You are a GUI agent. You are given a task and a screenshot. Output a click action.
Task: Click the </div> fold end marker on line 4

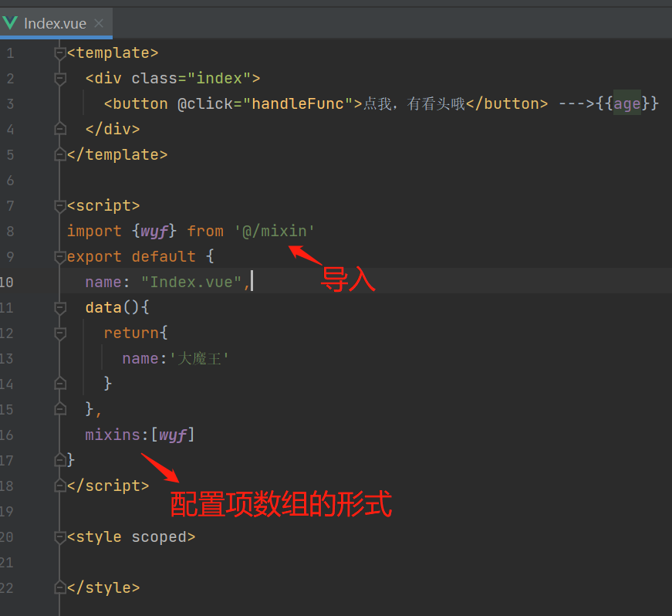[x=60, y=129]
